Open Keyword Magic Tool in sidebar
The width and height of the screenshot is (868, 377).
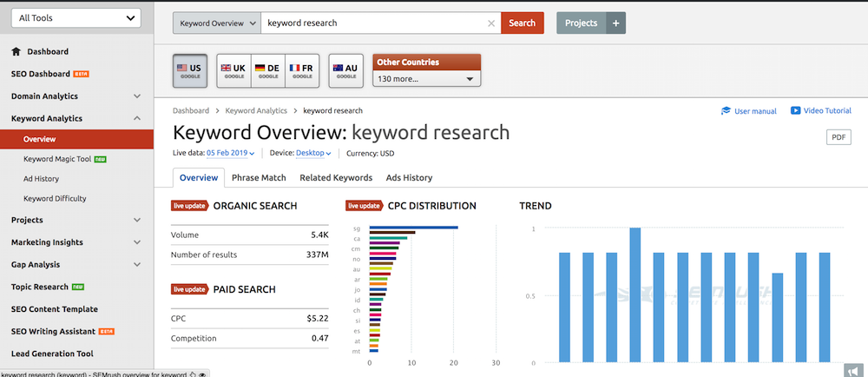57,159
